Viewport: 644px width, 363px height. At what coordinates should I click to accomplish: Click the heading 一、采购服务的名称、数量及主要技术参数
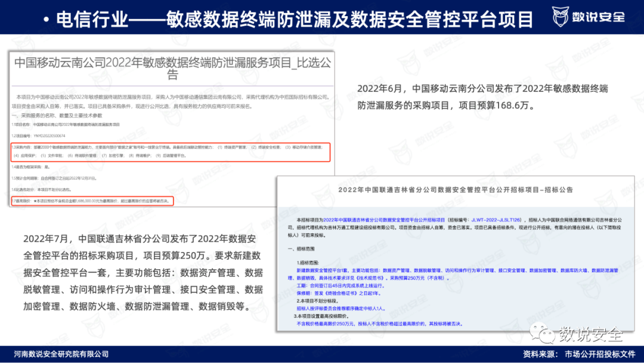[x=57, y=115]
